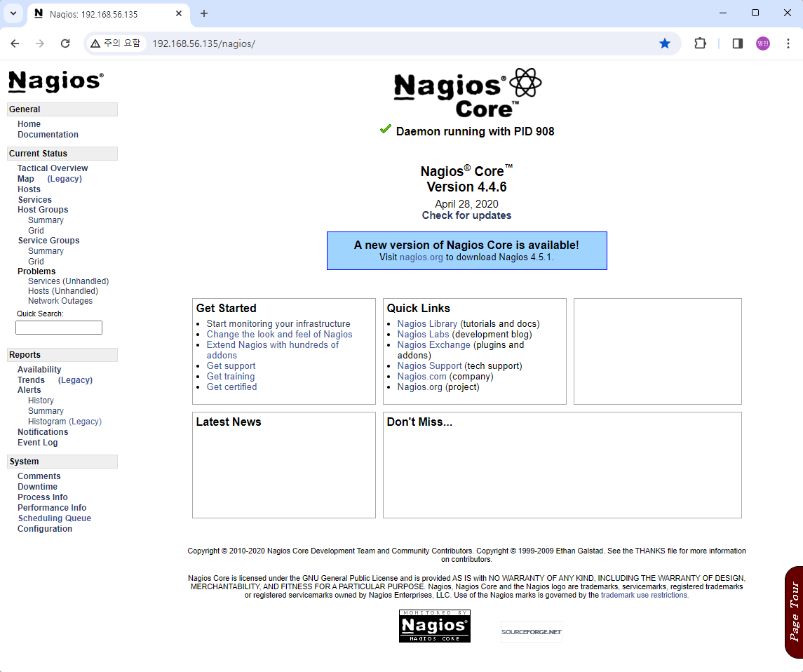Open Summary under Alerts
This screenshot has width=803, height=672.
coord(46,411)
